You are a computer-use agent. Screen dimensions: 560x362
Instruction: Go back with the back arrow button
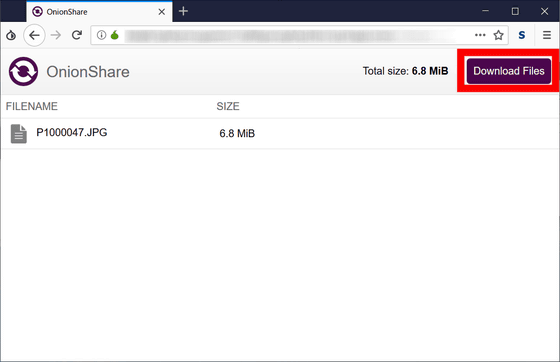34,35
